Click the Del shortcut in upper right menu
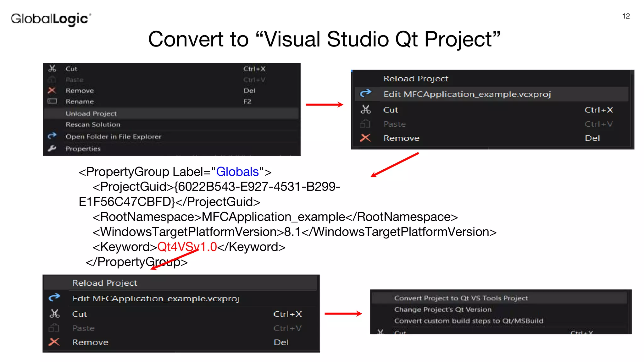The width and height of the screenshot is (644, 362). point(592,138)
